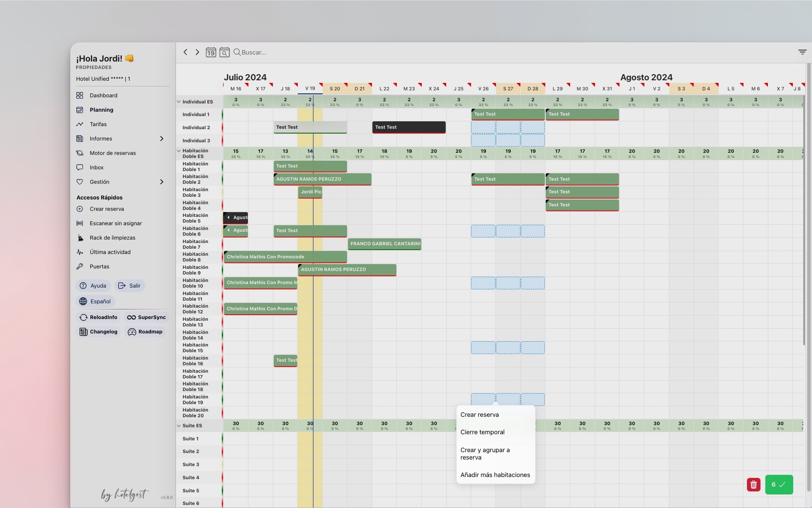This screenshot has height=508, width=812.
Task: Choose Cierre temporal from popup menu
Action: [x=482, y=432]
